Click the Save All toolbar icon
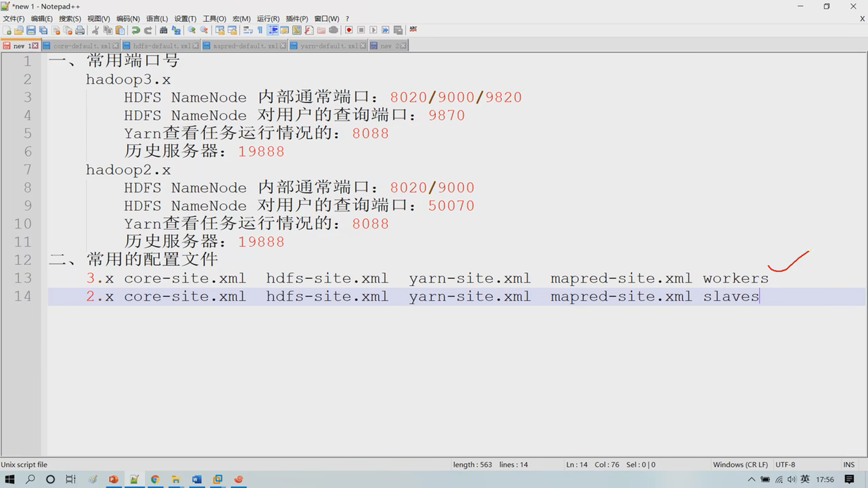Screen dimensions: 868x488 tap(43, 30)
